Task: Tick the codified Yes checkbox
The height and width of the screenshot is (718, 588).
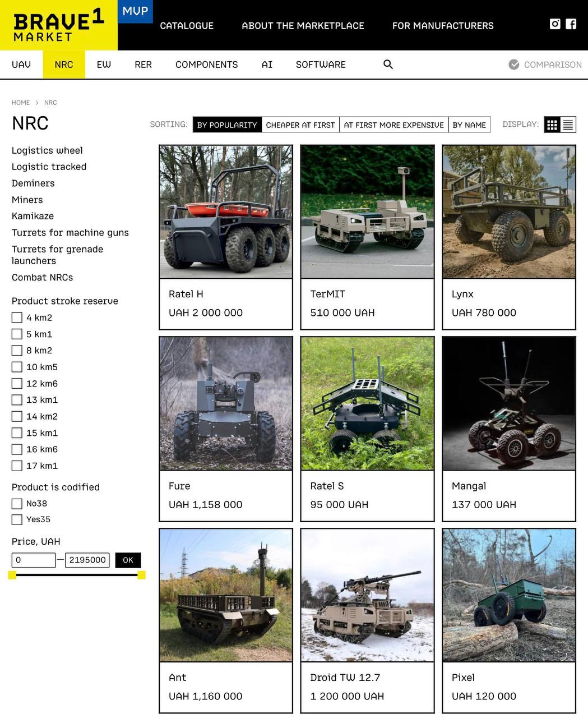Action: coord(17,519)
